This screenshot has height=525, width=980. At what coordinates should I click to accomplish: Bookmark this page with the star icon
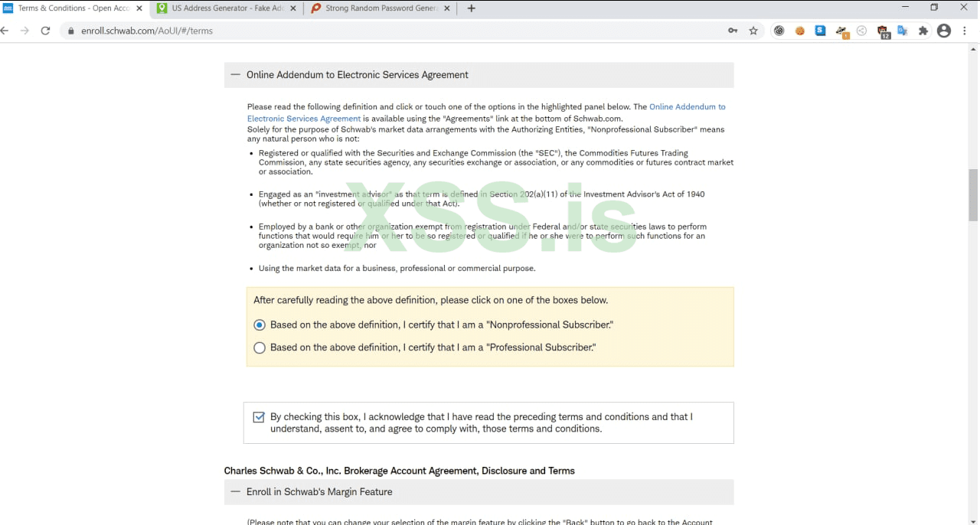click(753, 31)
